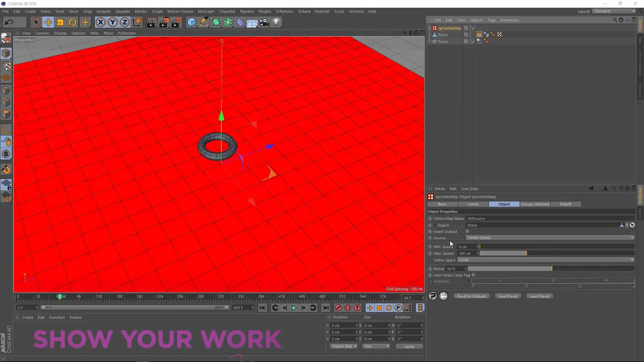Switch to Texture mode in left toolbar
The height and width of the screenshot is (362, 644).
pyautogui.click(x=6, y=66)
